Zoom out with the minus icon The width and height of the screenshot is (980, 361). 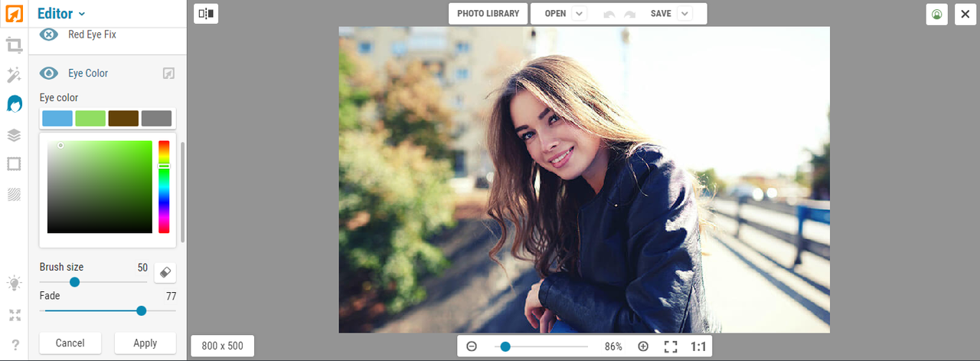[472, 346]
